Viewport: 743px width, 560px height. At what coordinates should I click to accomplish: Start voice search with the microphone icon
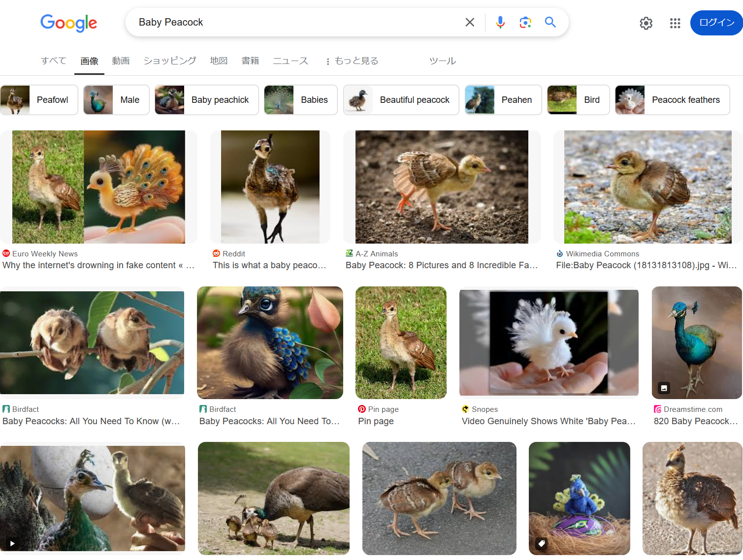point(500,22)
